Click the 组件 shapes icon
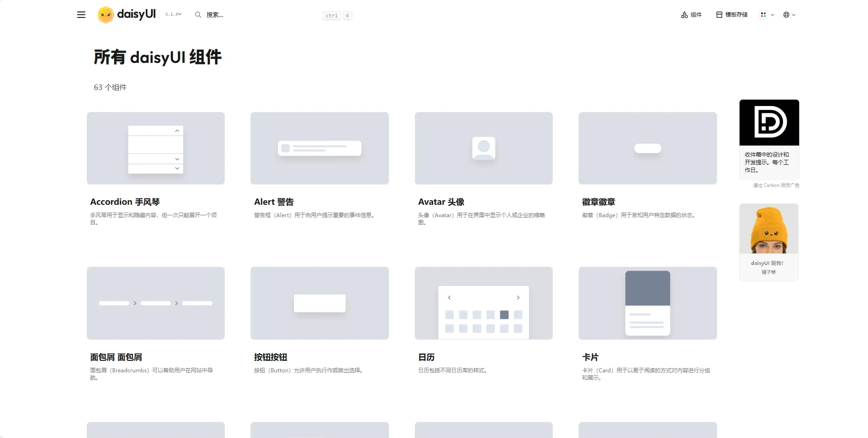This screenshot has width=868, height=438. [684, 15]
